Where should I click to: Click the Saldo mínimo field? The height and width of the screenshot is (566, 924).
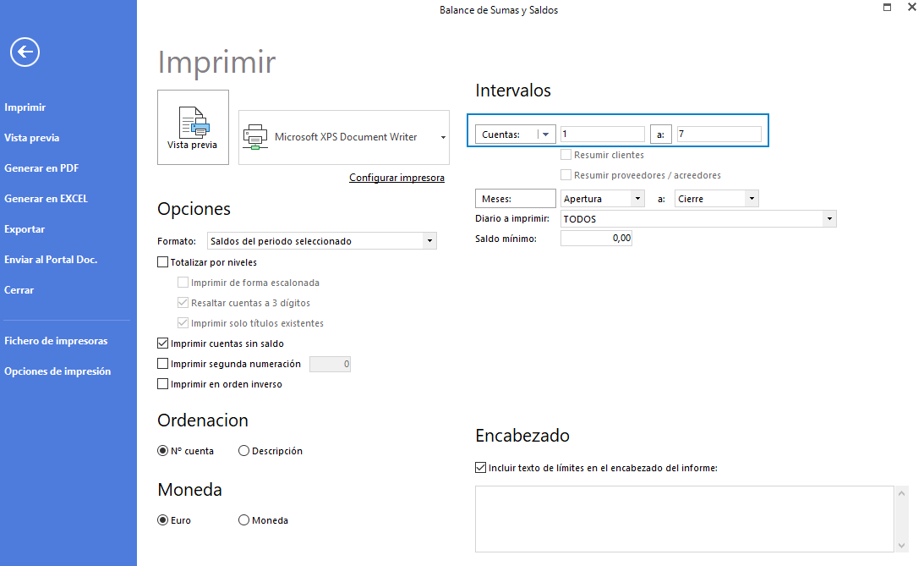pos(596,239)
